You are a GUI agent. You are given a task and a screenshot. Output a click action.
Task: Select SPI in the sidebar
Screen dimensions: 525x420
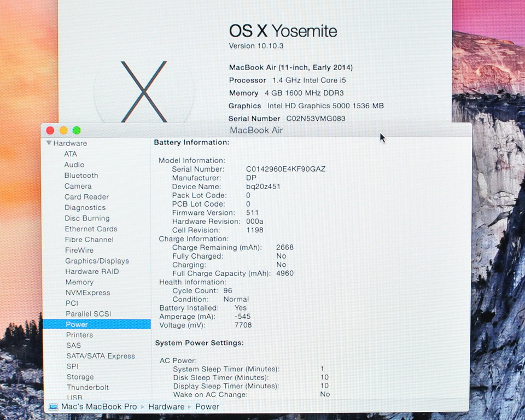tap(72, 366)
